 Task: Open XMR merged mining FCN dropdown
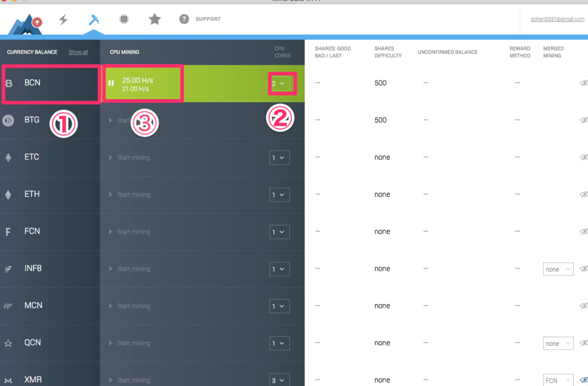click(x=558, y=380)
